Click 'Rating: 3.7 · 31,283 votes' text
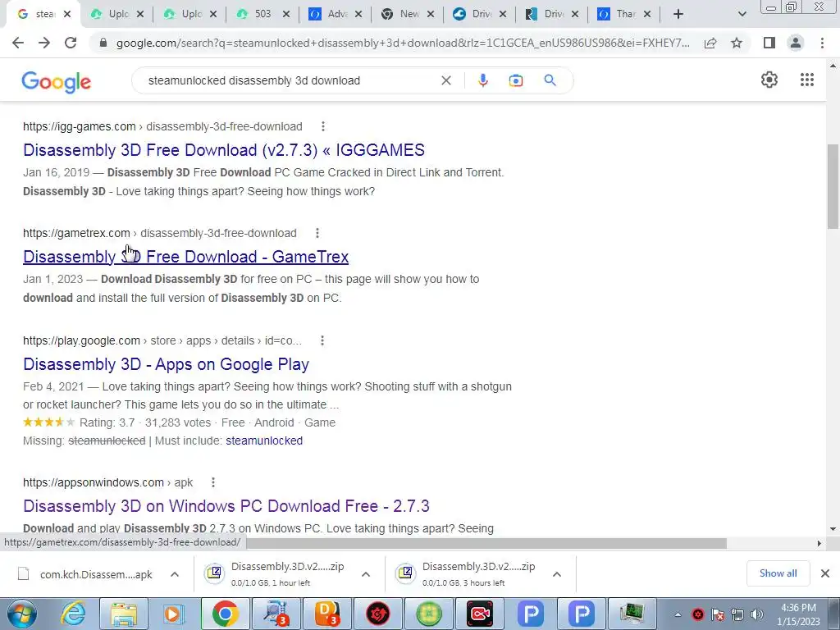This screenshot has width=840, height=630. tap(145, 422)
